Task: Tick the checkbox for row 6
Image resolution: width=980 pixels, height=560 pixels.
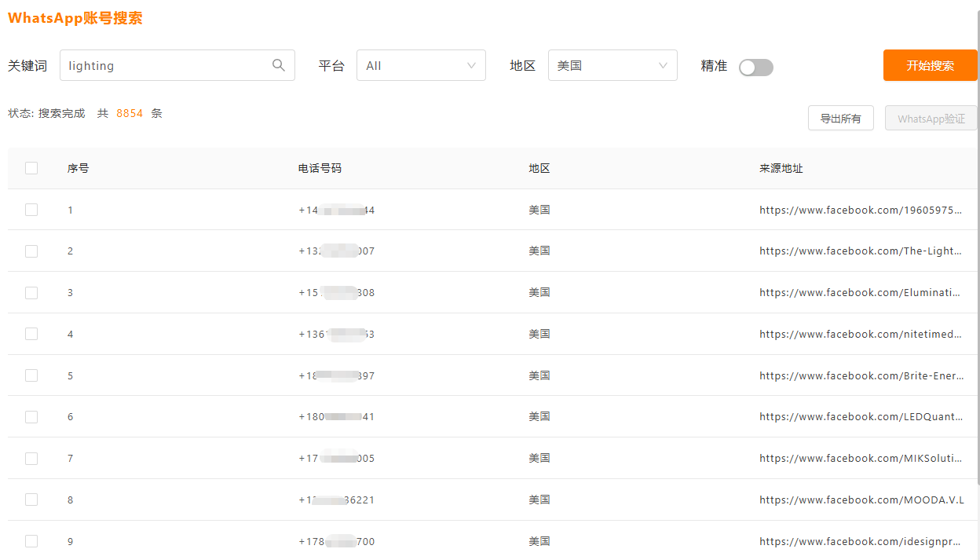Action: [31, 416]
